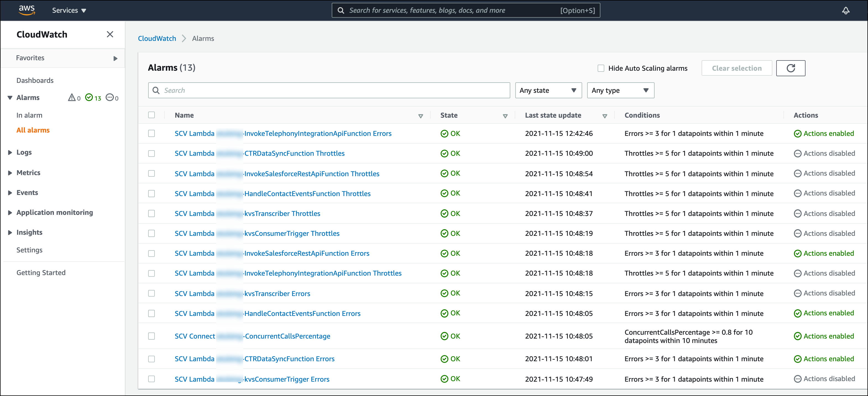
Task: Open the Any type filter dropdown
Action: click(x=620, y=90)
